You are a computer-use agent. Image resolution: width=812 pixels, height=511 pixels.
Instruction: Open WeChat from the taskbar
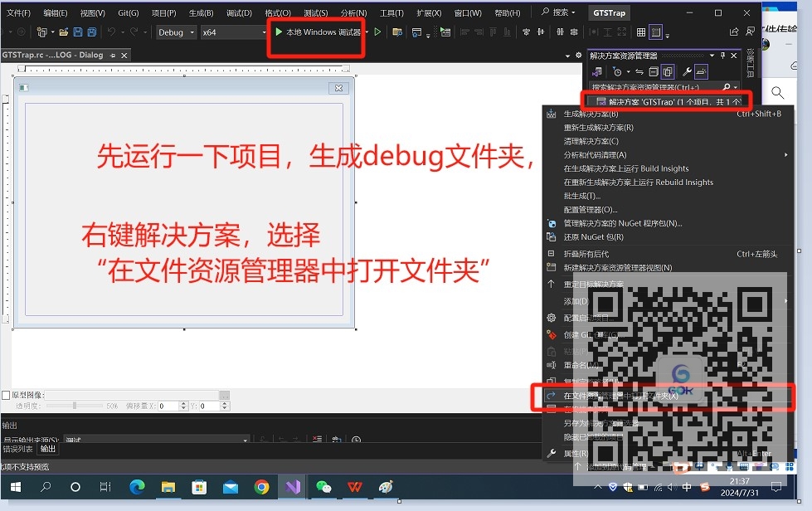(323, 487)
